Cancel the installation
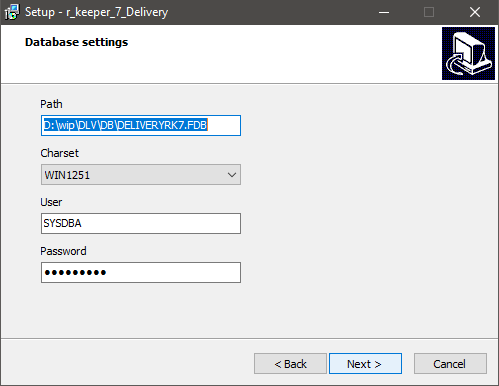Image resolution: width=499 pixels, height=386 pixels. 450,364
